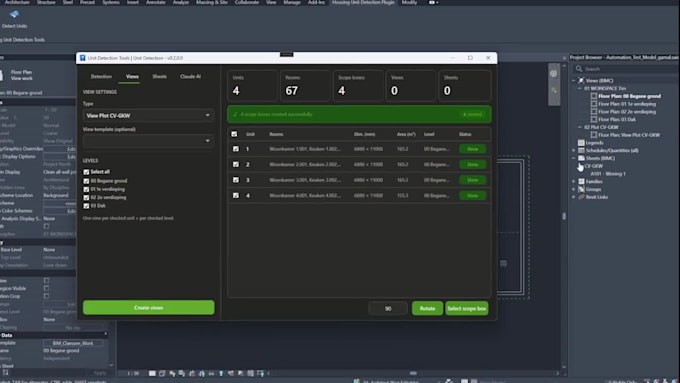Uncheck the checkbox for unit 1 row
The width and height of the screenshot is (680, 383).
(235, 149)
